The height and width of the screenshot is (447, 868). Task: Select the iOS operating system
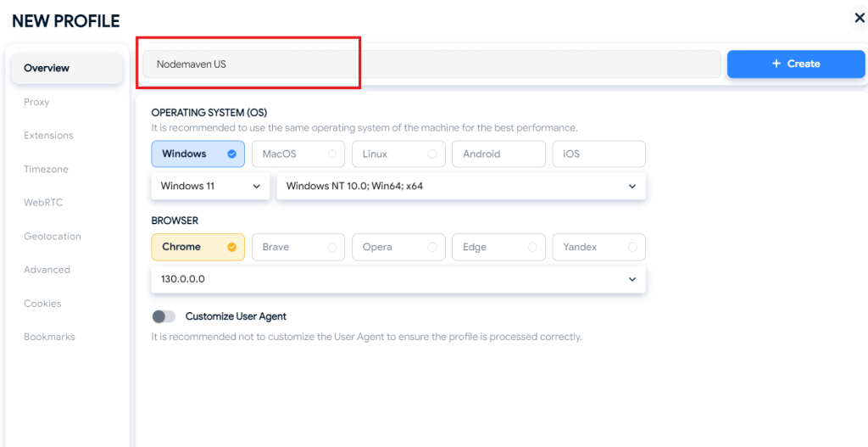click(x=598, y=154)
